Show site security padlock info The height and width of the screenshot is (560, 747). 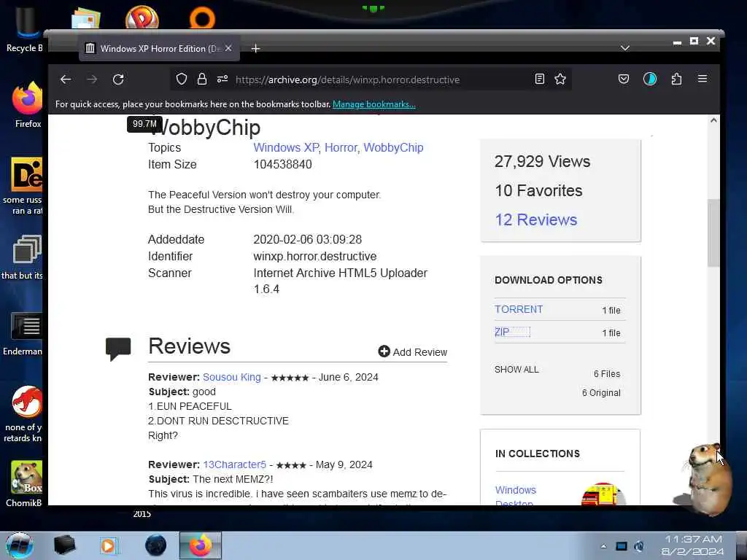pyautogui.click(x=202, y=79)
